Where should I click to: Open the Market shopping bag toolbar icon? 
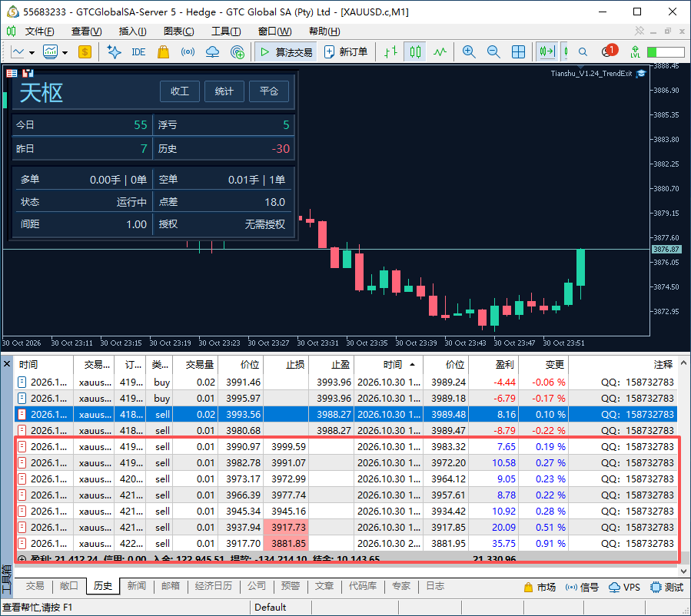tap(163, 52)
